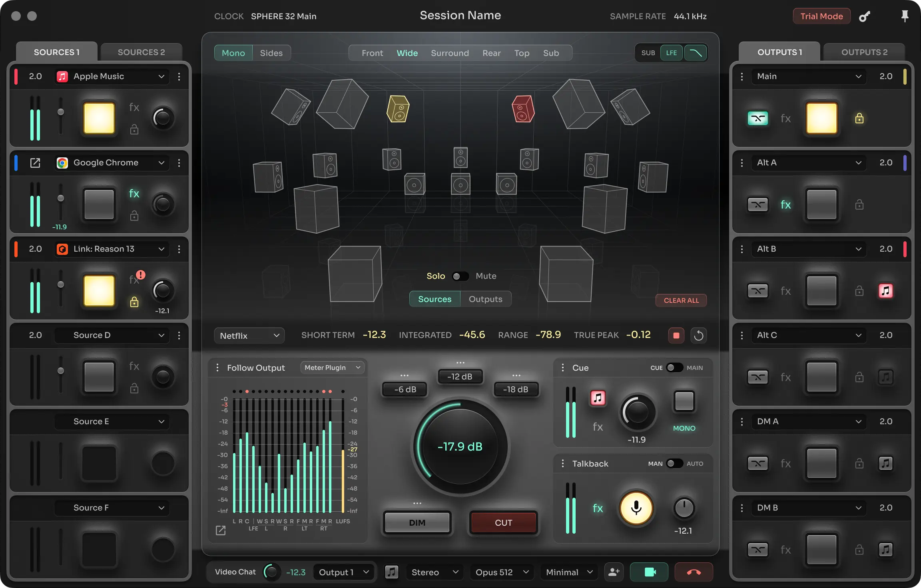
Task: Click the unlocked padlock on Link: Reason 13
Action: [x=135, y=302]
